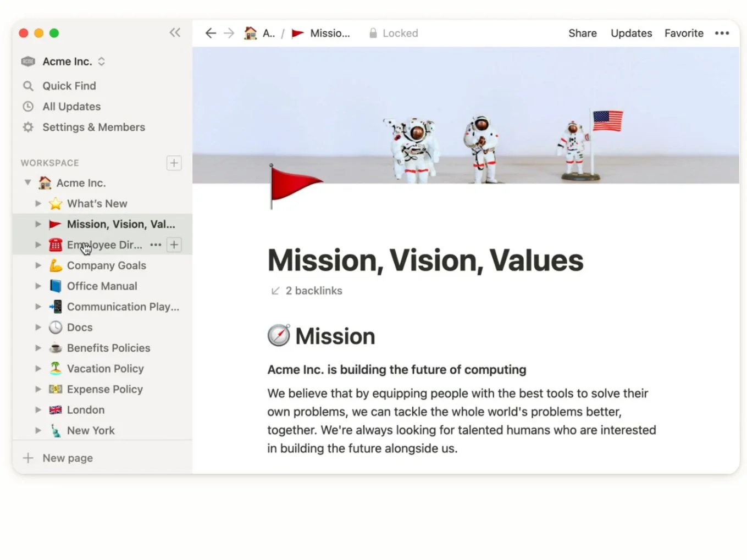Click the Mission, Vision, Values page title
Viewport: 747px width, 560px height.
coord(425,260)
